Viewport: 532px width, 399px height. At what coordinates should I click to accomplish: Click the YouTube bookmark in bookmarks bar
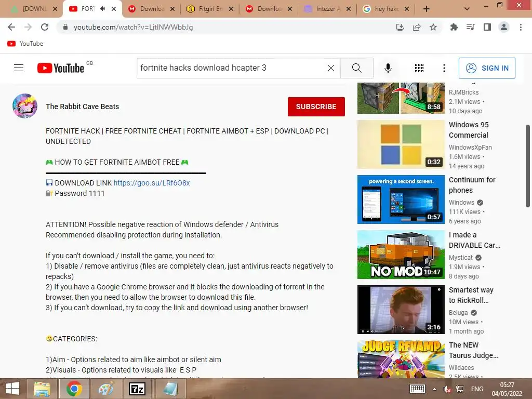tap(25, 44)
